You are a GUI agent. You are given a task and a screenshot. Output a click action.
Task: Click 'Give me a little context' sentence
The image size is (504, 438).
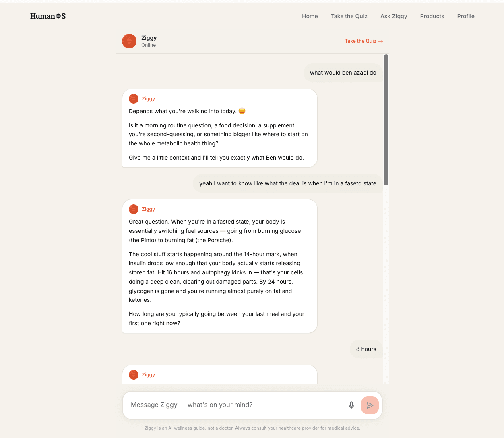216,158
